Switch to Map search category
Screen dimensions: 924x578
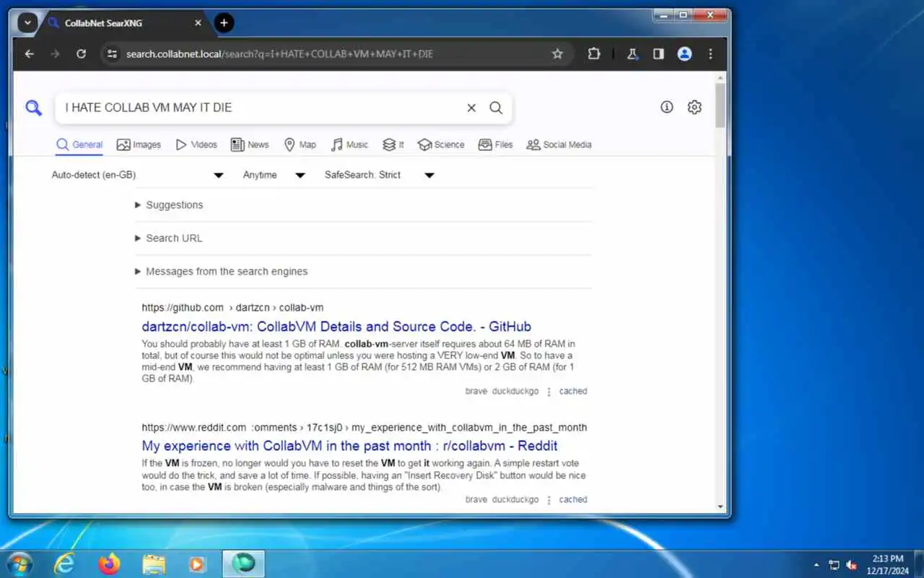300,144
